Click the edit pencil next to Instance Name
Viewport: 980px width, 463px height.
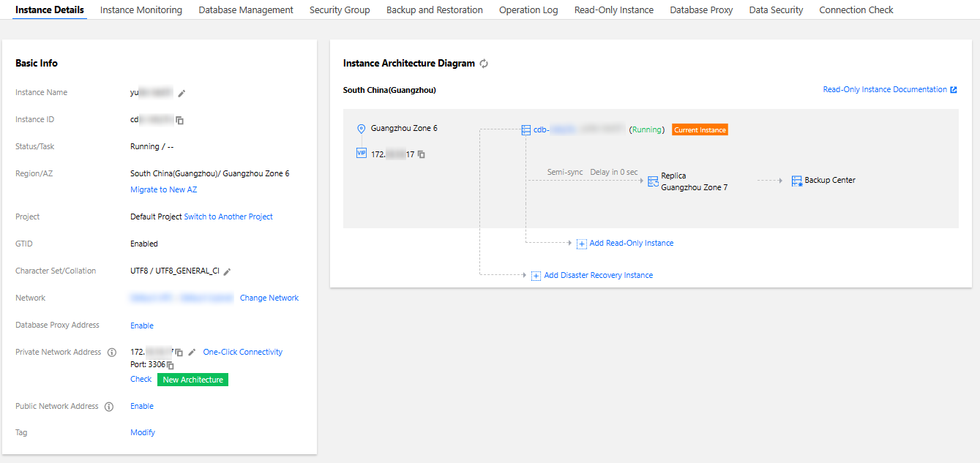pyautogui.click(x=182, y=93)
